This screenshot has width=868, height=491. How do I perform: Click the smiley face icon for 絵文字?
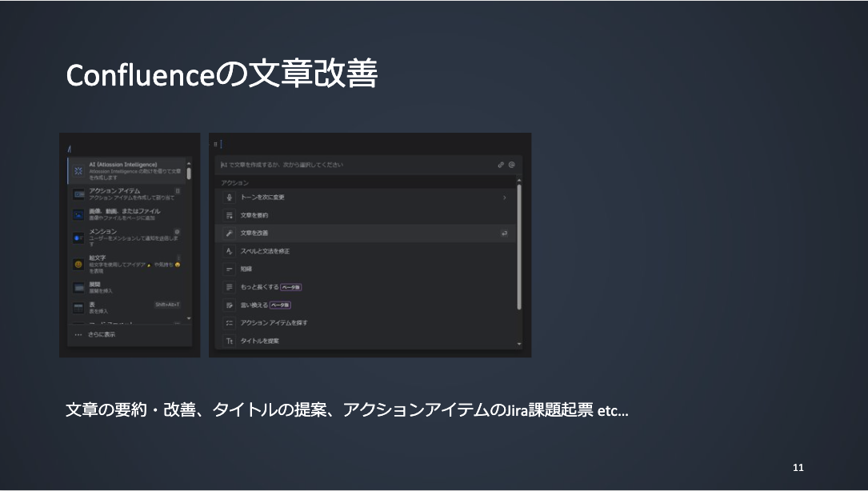point(78,265)
